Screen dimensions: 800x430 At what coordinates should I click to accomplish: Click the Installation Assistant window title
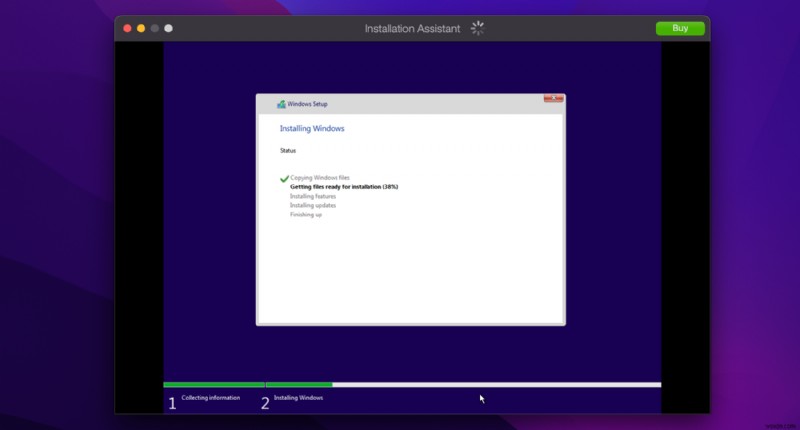tap(412, 29)
